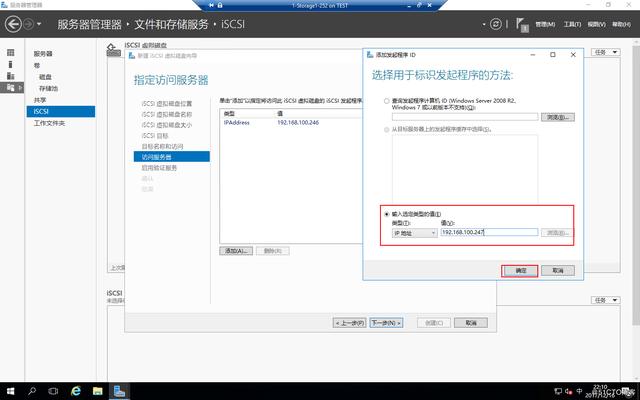Click the iSCSI virtual disk tile icon

click(113, 50)
